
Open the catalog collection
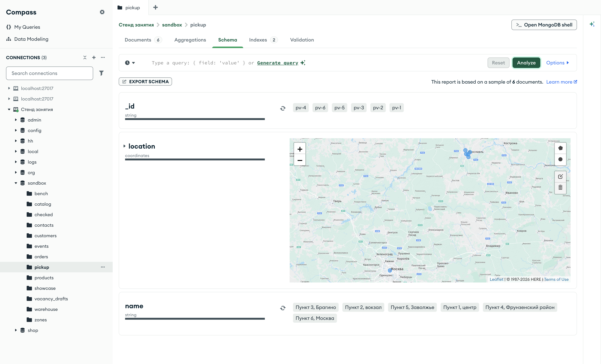pyautogui.click(x=56, y=204)
